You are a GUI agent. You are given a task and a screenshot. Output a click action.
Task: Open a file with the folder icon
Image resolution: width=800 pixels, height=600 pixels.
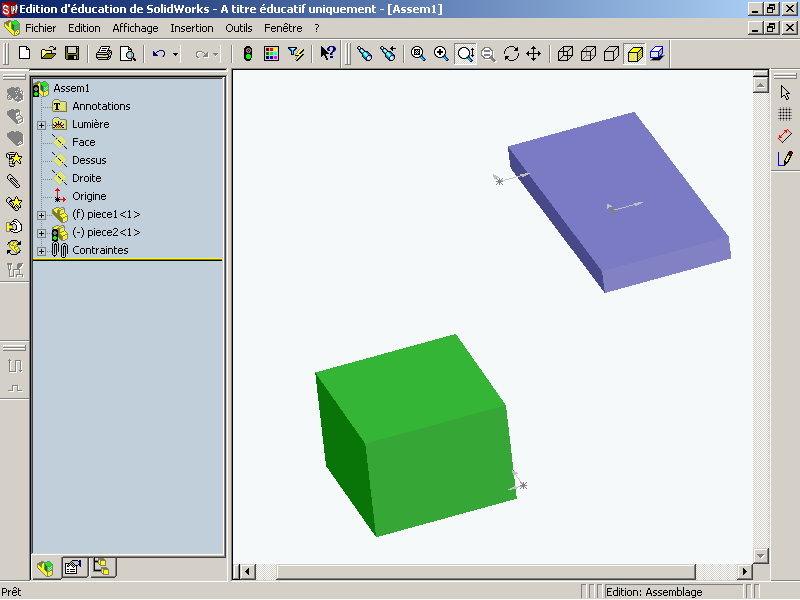48,54
